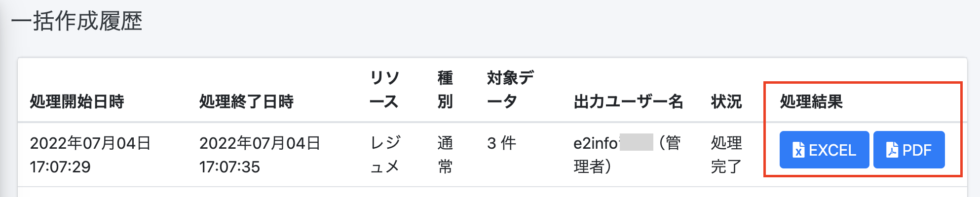Click the start time 17:07:29 cell

[60, 167]
